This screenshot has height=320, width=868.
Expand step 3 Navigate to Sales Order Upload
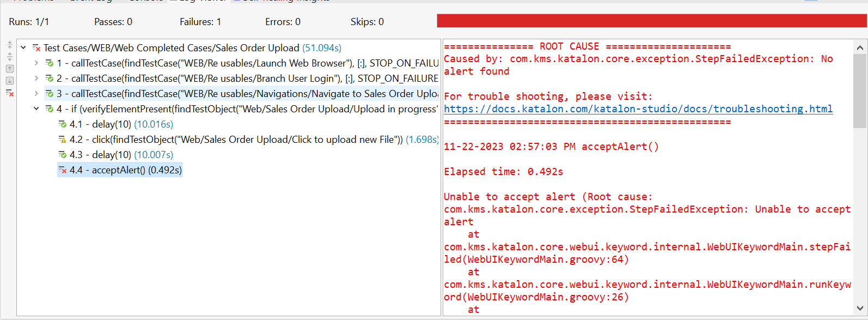36,94
